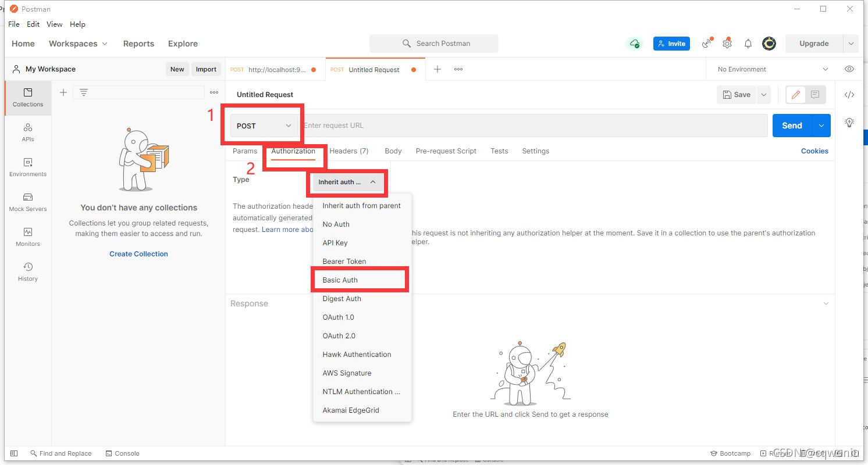Click the sync status cloud icon
The width and height of the screenshot is (868, 465).
pos(634,44)
